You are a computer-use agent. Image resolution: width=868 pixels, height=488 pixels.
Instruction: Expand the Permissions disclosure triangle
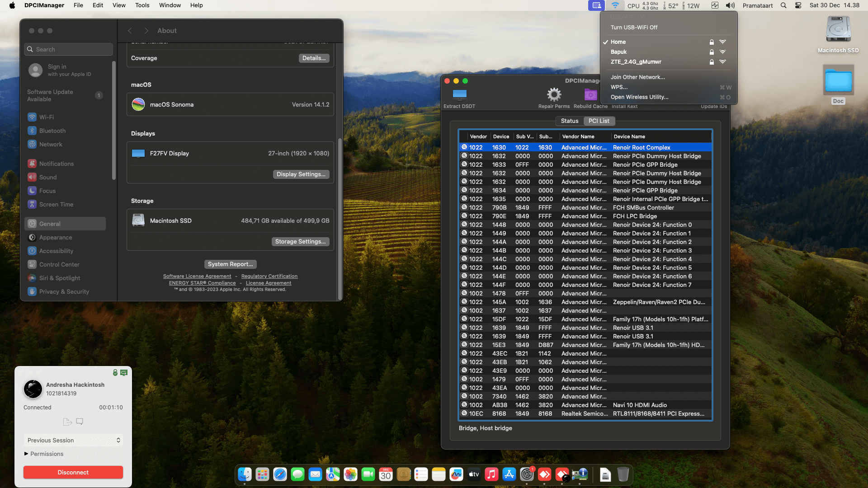pyautogui.click(x=26, y=454)
